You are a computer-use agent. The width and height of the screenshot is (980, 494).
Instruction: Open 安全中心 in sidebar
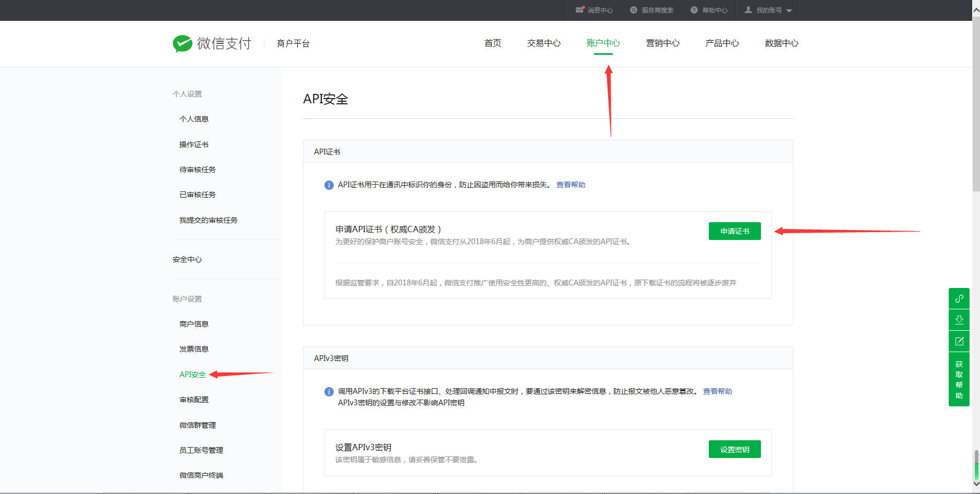pyautogui.click(x=187, y=259)
